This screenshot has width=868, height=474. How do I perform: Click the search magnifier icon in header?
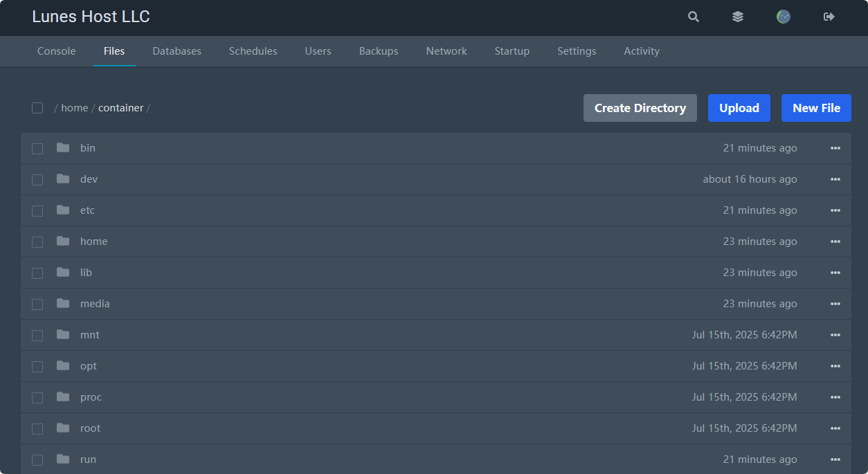pyautogui.click(x=693, y=17)
